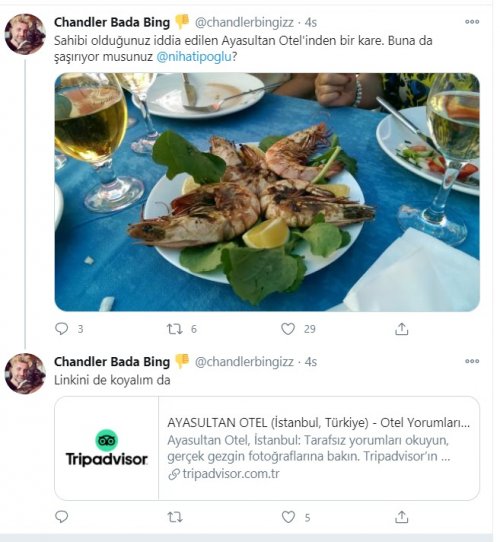Screen dimensions: 500x542
Task: Open the AYASULTAN OTEL card title
Action: pos(318,422)
